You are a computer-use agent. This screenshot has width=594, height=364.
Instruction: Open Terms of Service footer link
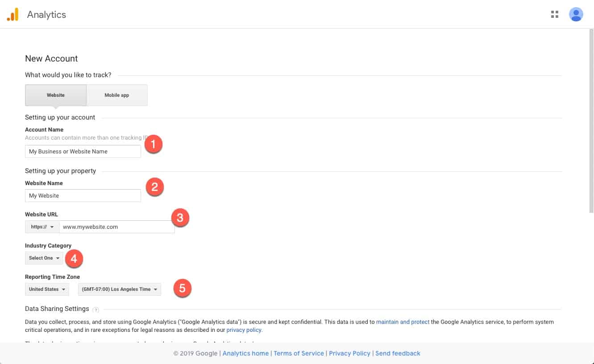point(299,353)
